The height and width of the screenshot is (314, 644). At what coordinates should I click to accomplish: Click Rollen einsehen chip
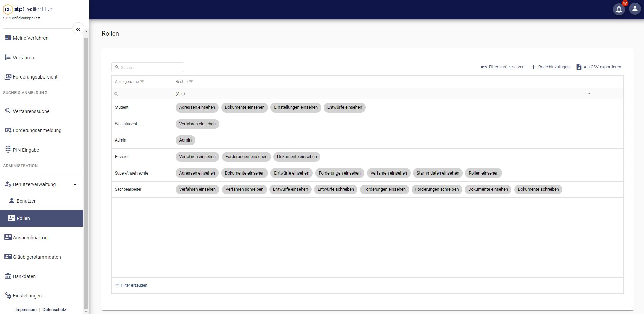tap(484, 173)
